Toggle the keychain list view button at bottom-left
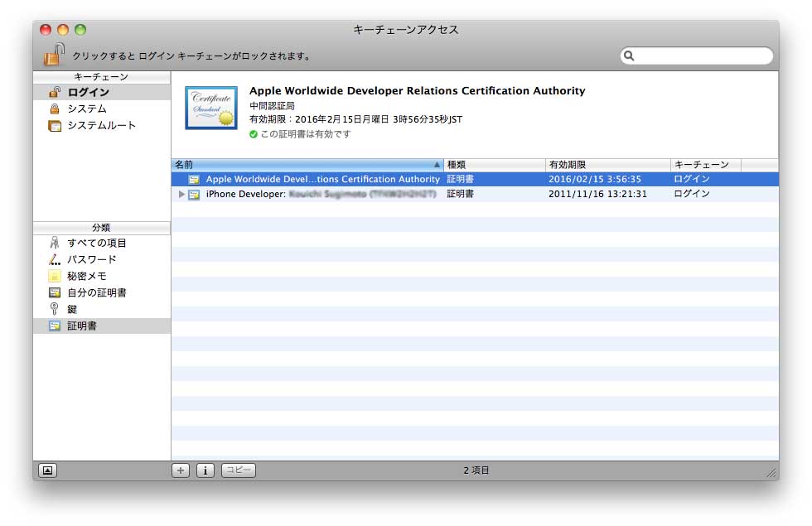The width and height of the screenshot is (812, 526). (47, 471)
